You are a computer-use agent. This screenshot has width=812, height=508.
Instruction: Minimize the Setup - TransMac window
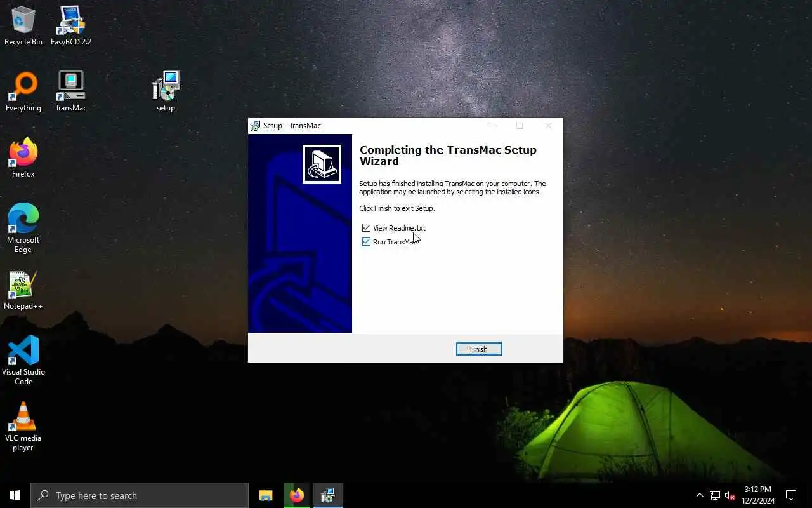point(490,126)
